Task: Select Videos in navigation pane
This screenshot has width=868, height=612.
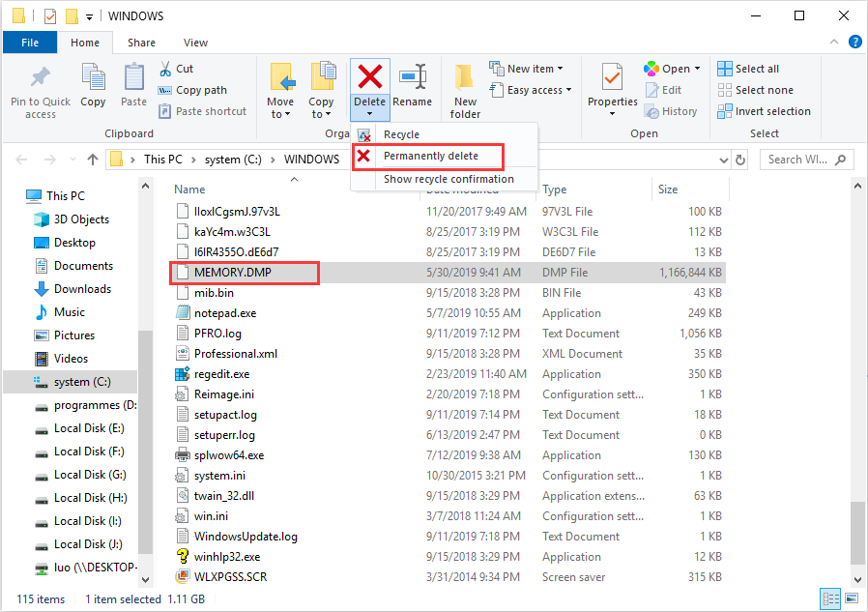Action: 62,359
